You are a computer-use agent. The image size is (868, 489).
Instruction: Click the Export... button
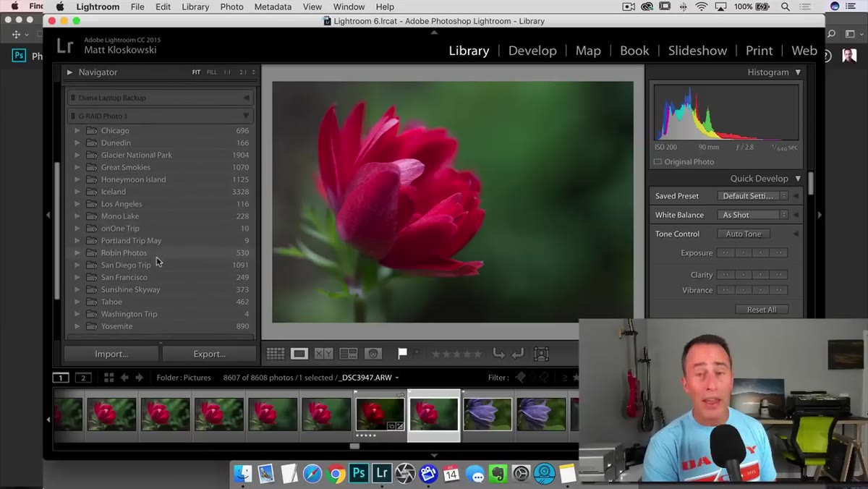(x=209, y=354)
